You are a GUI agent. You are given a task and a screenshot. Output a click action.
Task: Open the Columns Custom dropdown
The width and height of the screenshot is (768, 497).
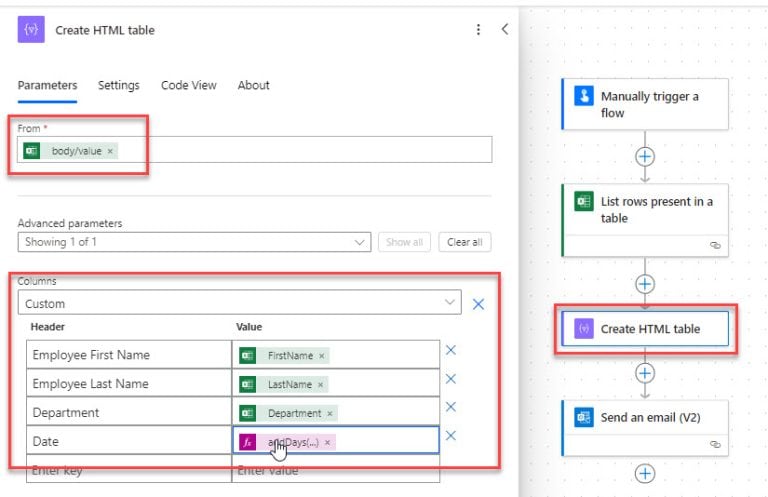pos(240,303)
